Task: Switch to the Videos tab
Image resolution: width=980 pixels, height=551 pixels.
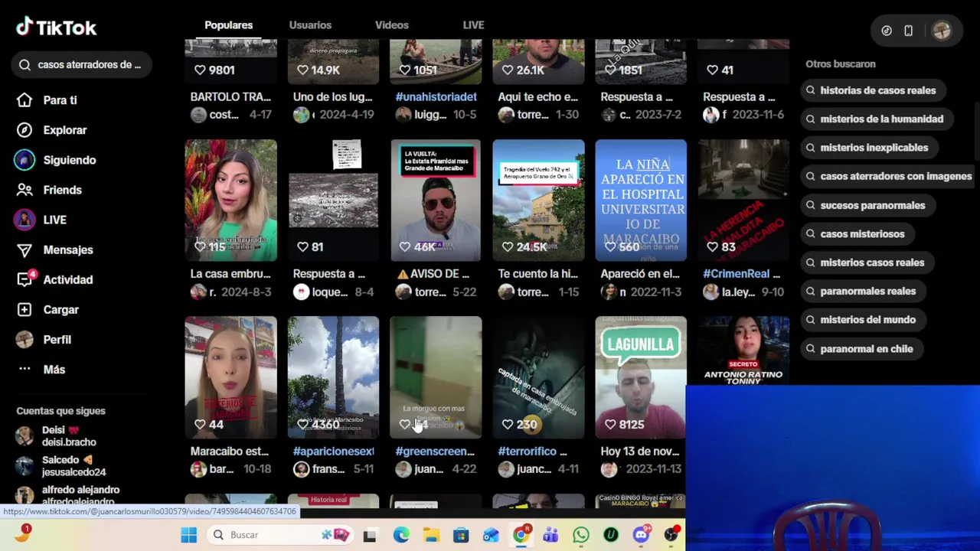Action: coord(391,25)
